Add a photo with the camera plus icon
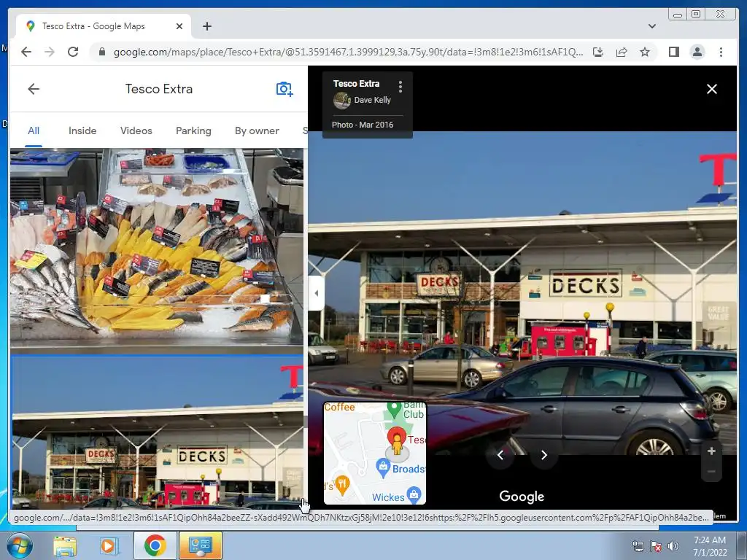Viewport: 747px width, 560px height. click(x=285, y=89)
